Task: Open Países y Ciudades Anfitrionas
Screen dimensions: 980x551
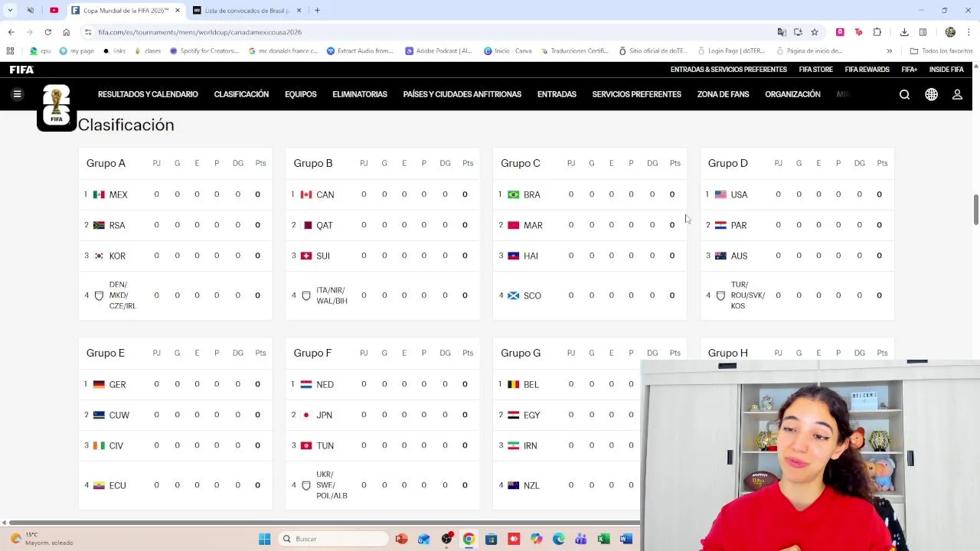Action: coord(462,94)
